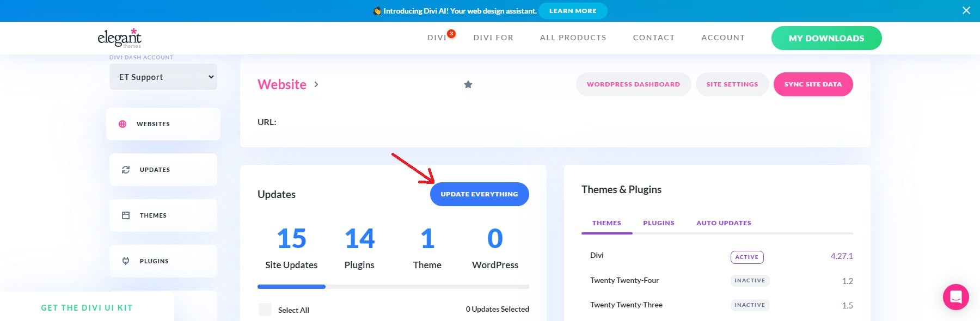980x321 pixels.
Task: Click the globe icon beside Websites
Action: (x=122, y=124)
